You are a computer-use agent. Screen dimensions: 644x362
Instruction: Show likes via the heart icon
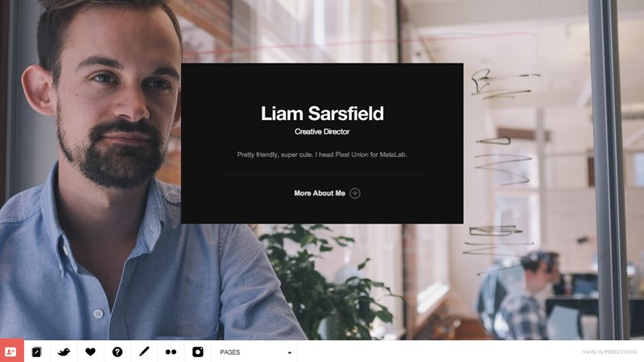(x=90, y=352)
